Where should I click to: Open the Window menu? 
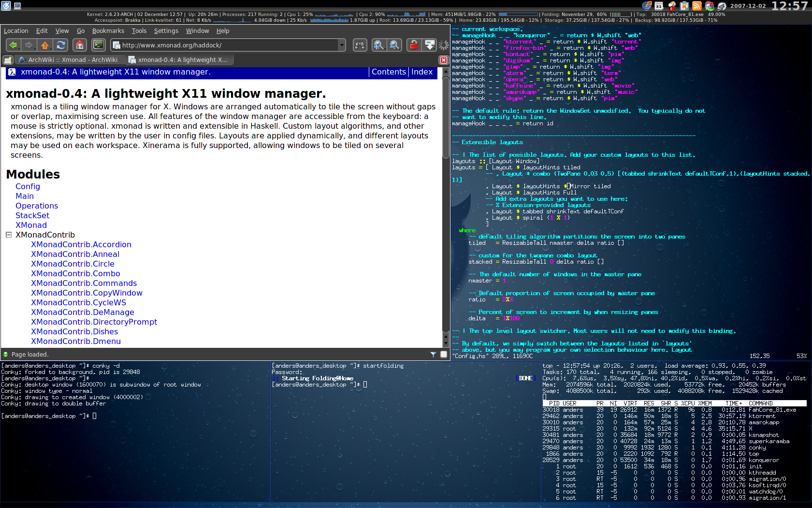point(198,30)
